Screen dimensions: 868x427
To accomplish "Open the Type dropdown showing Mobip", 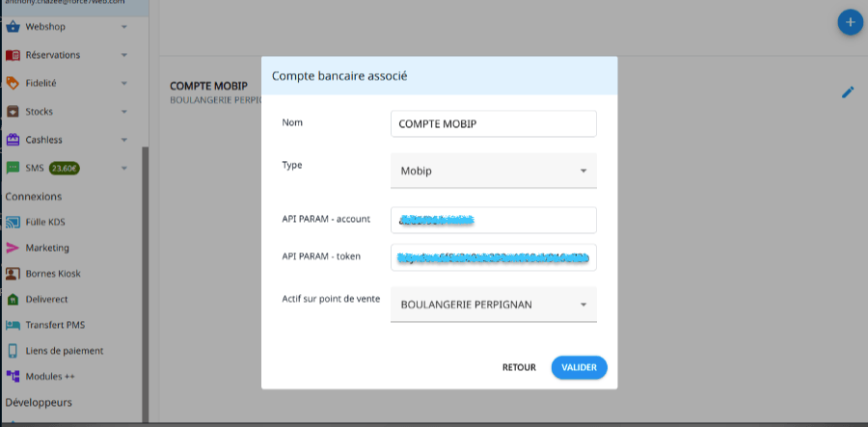I will tap(493, 171).
